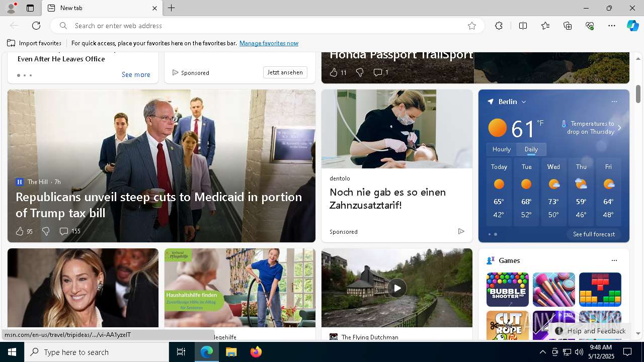This screenshot has height=362, width=644.
Task: Open the Extensions puzzle icon
Action: point(499,26)
